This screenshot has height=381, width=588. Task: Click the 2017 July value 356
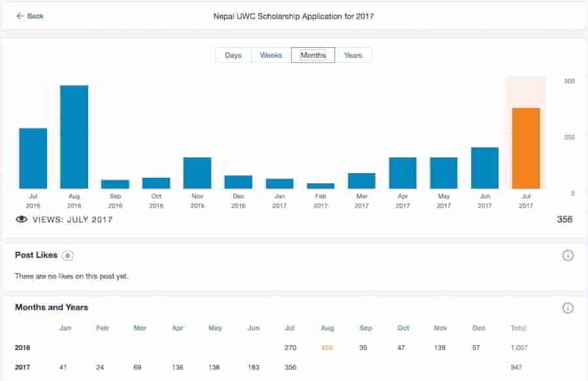click(x=290, y=367)
